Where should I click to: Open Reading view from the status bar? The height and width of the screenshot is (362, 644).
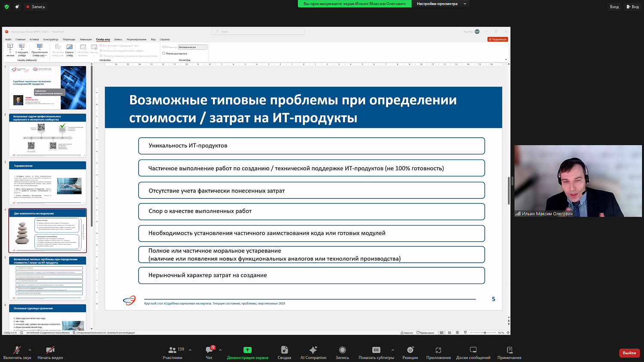(458, 333)
